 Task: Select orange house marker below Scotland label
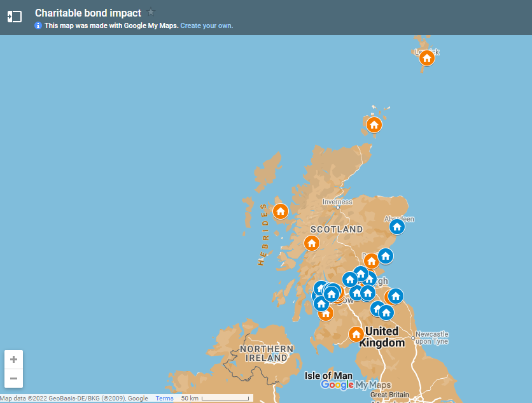tap(311, 243)
